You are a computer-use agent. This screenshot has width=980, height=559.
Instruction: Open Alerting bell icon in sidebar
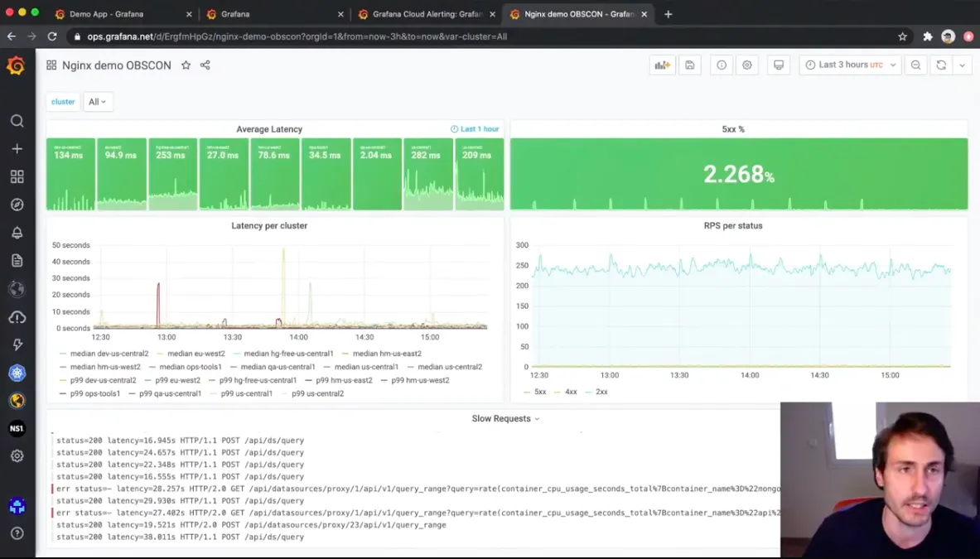click(x=17, y=233)
